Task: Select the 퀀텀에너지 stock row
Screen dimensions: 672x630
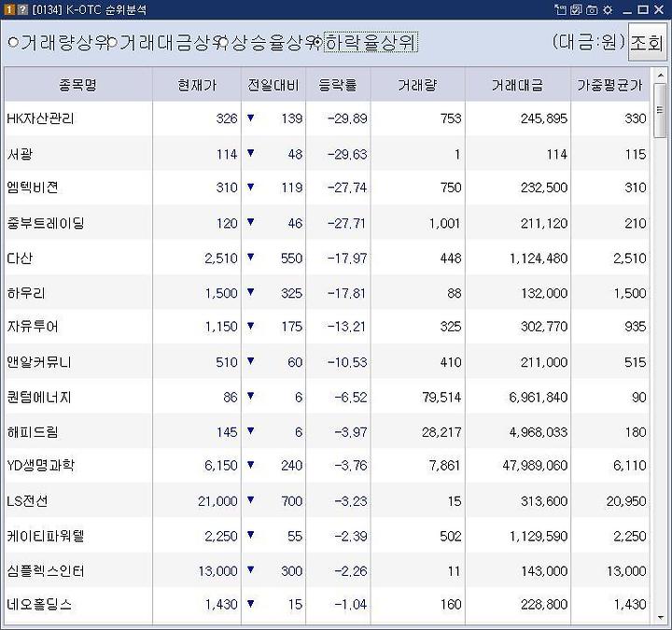Action: click(x=327, y=398)
